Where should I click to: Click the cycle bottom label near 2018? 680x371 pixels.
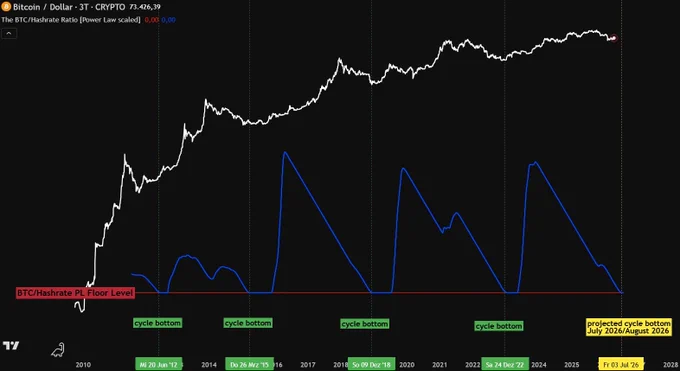click(x=365, y=324)
